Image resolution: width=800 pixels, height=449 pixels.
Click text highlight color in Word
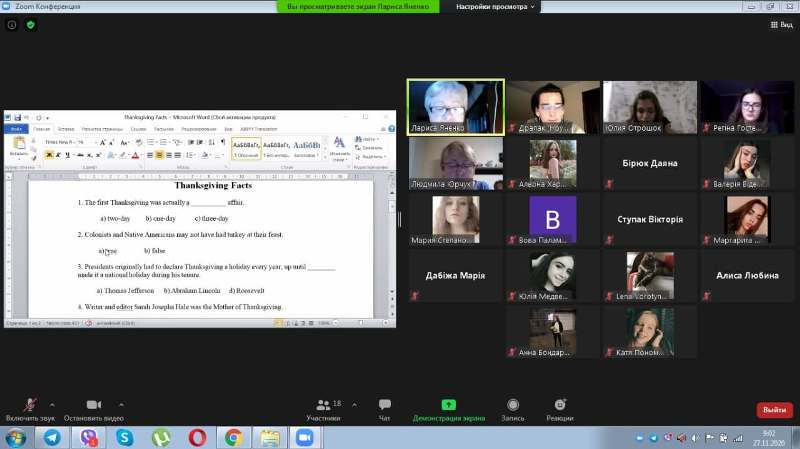123,155
